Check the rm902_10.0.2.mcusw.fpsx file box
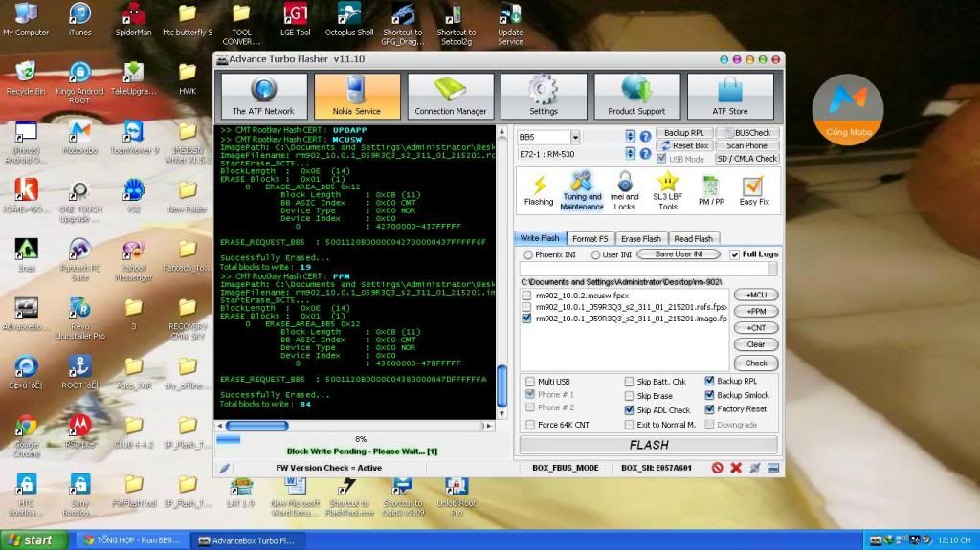The width and height of the screenshot is (980, 550). click(527, 296)
